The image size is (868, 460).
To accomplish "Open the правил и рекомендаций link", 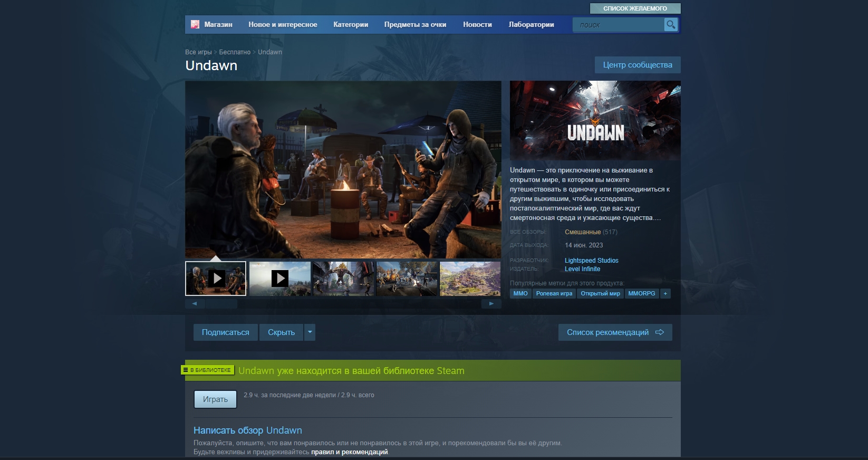I will point(350,452).
